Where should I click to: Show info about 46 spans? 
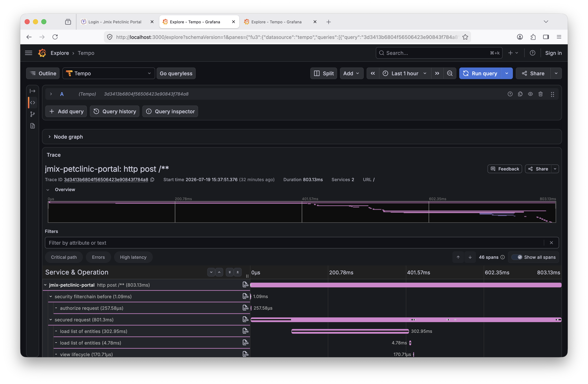coord(503,257)
